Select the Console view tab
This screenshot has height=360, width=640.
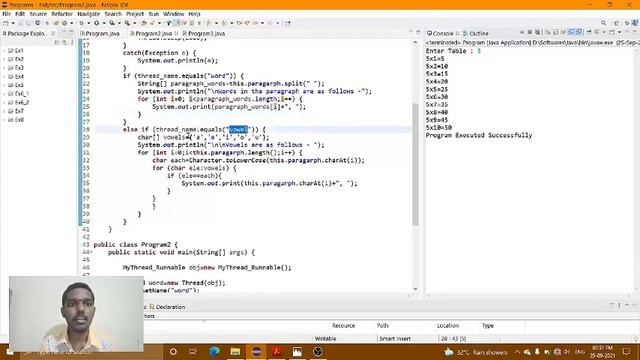[x=440, y=33]
